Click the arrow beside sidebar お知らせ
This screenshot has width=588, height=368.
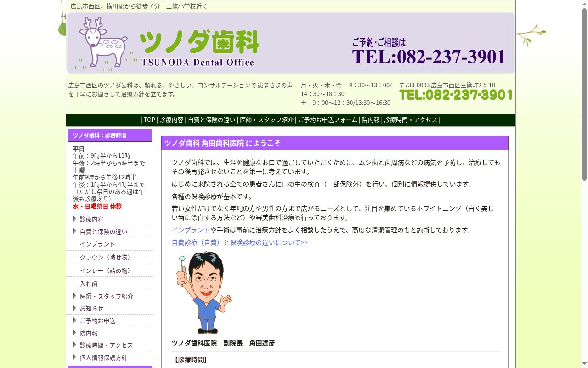(x=74, y=308)
